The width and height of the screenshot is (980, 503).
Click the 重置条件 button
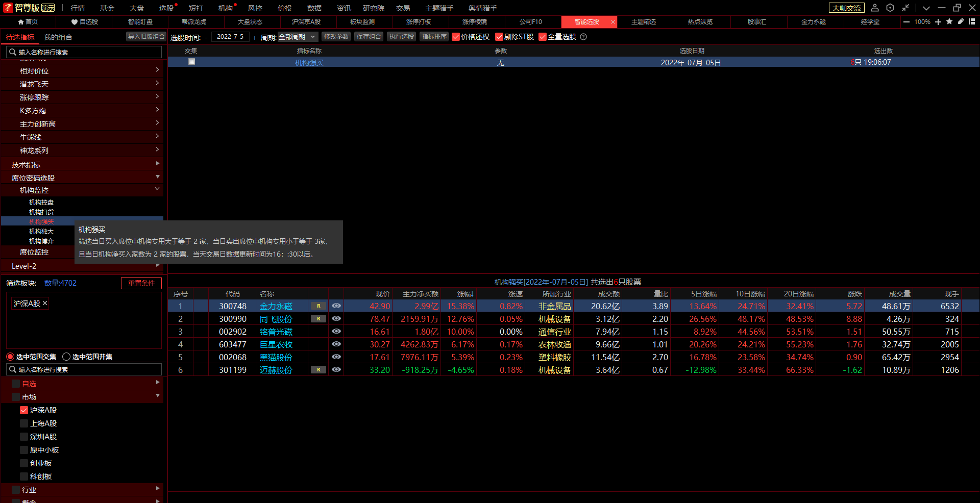click(x=141, y=283)
